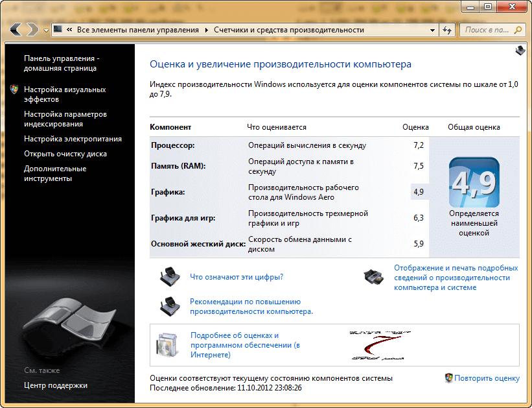532x408 pixels.
Task: Minimize the window
Action: 470,6
